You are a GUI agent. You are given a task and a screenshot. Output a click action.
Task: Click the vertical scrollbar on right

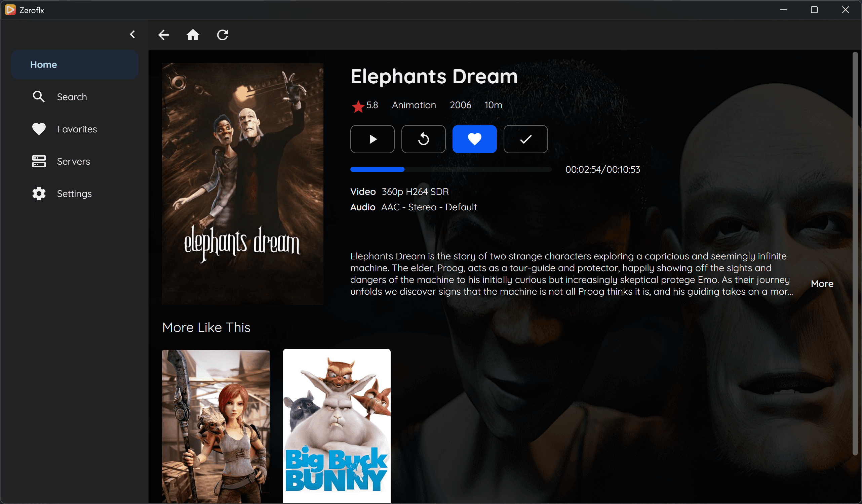(855, 253)
